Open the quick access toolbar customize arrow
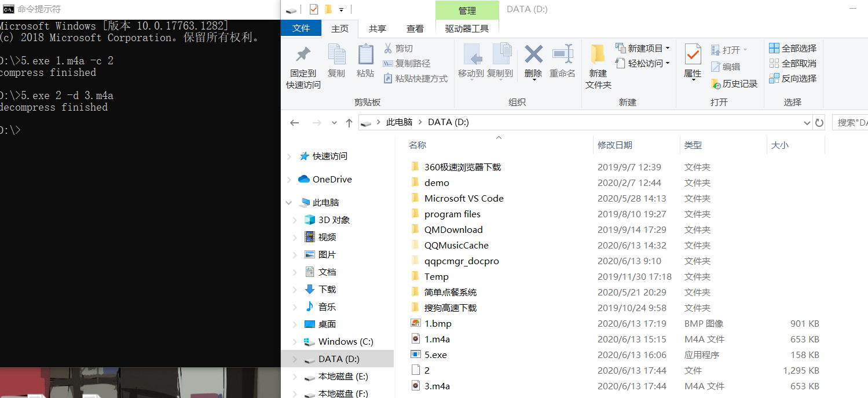 coord(341,10)
